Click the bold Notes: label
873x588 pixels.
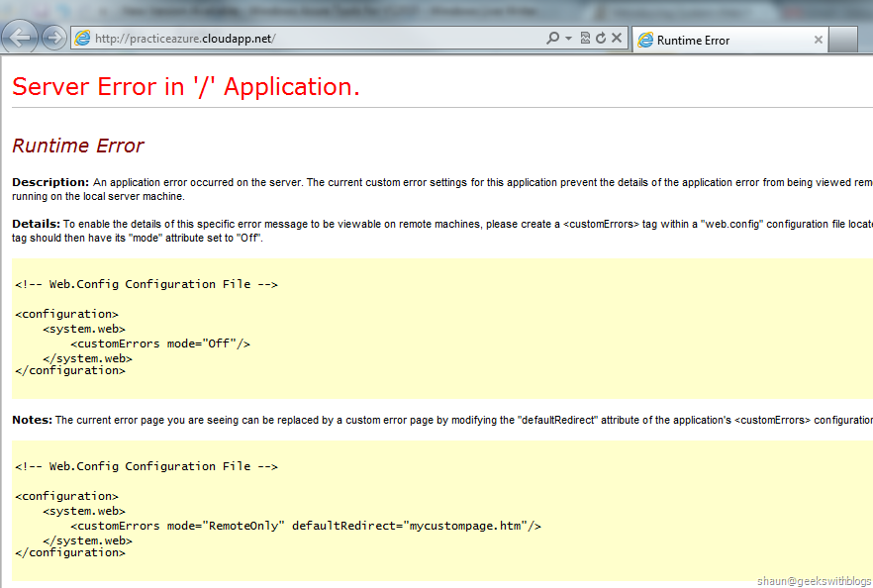point(32,420)
